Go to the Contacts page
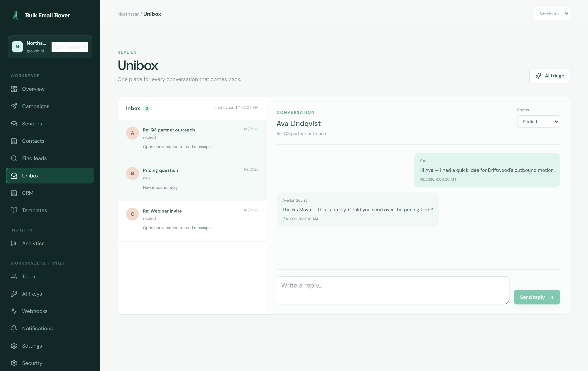Viewport: 588px width, 371px height. 50,141
